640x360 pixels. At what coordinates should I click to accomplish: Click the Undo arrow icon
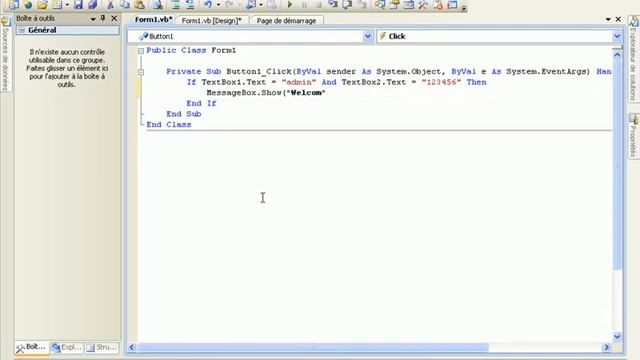click(208, 4)
